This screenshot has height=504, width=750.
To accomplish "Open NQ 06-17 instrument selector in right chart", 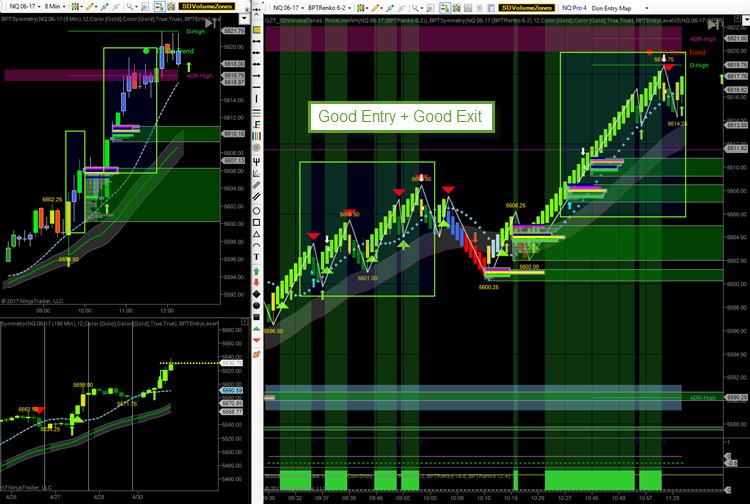I will (x=287, y=8).
